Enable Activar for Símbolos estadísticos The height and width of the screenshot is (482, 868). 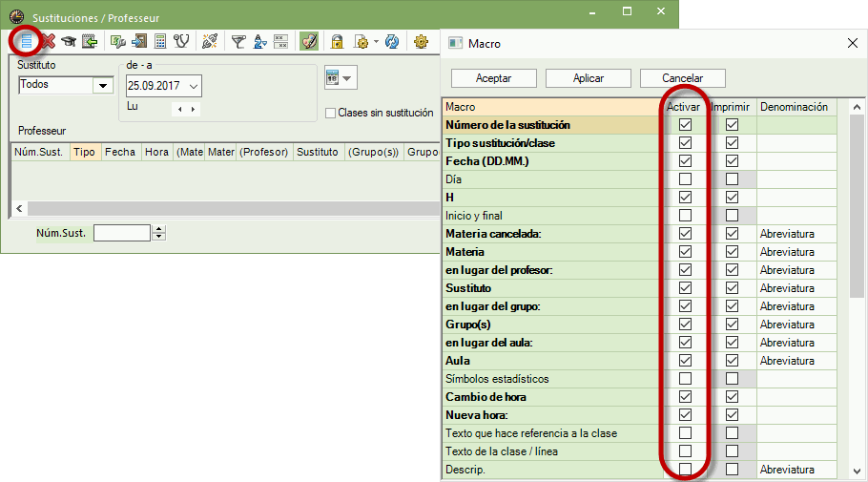(x=685, y=378)
